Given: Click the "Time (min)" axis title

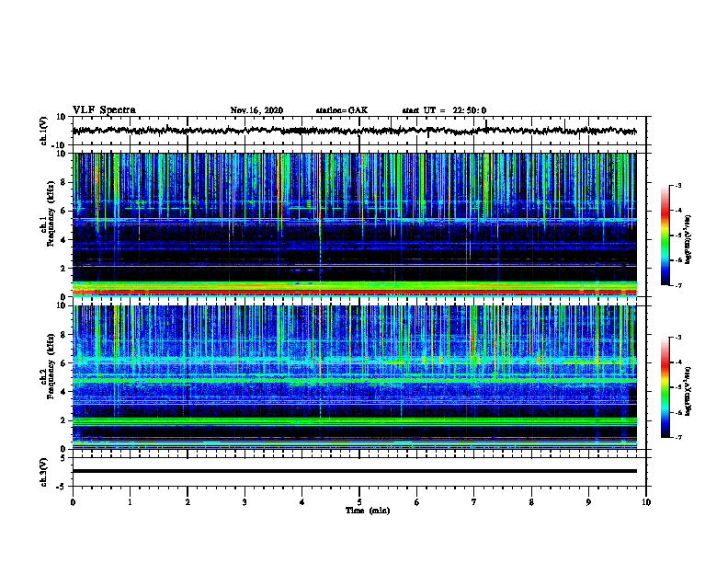Looking at the screenshot, I should tap(368, 511).
